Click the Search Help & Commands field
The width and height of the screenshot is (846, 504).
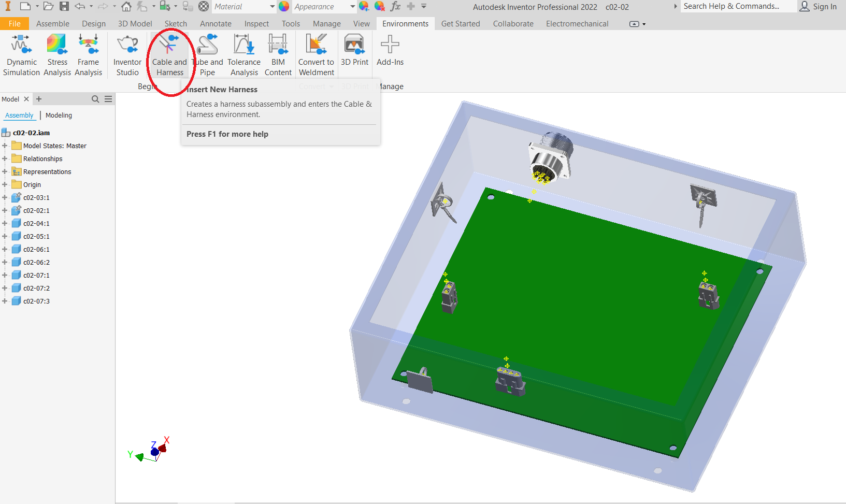(738, 6)
